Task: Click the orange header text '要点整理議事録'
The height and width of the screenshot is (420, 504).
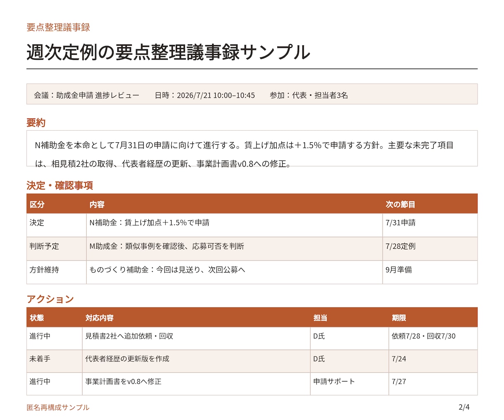Action: point(58,27)
